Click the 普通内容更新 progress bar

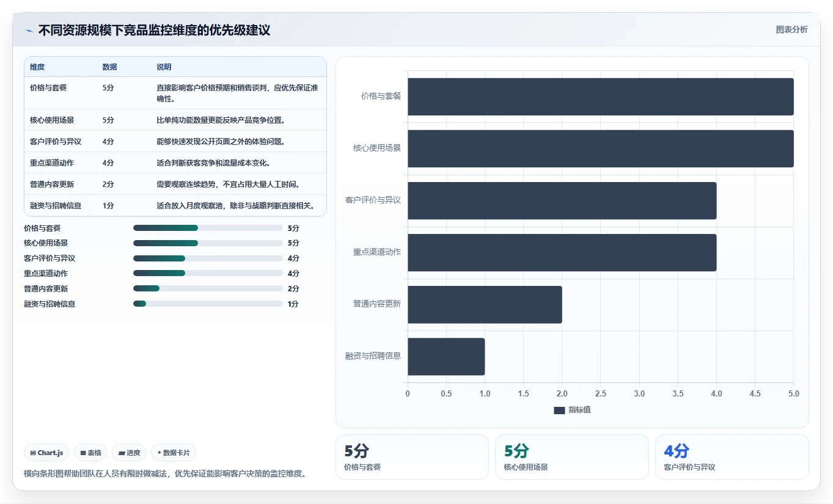pyautogui.click(x=208, y=288)
